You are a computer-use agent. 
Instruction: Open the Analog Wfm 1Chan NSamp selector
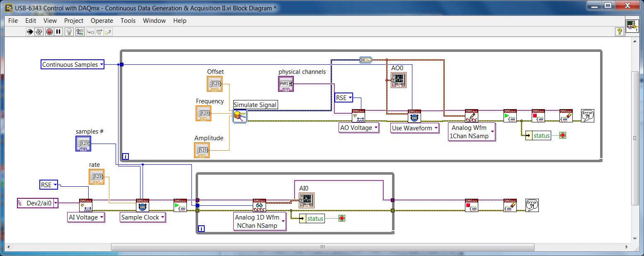[x=472, y=132]
